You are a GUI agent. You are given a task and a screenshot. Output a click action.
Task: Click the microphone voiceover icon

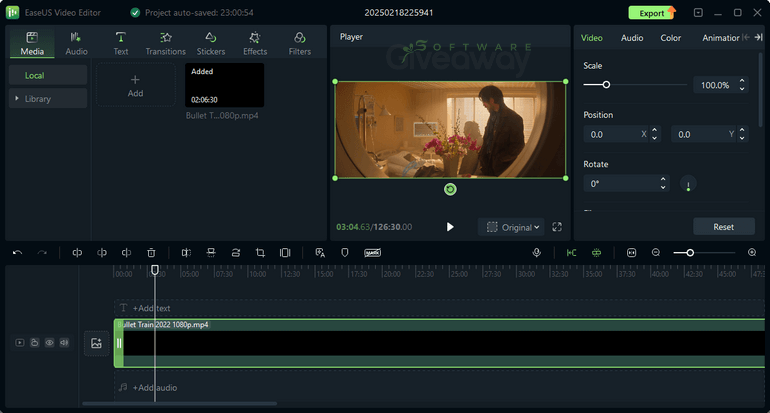click(x=537, y=253)
